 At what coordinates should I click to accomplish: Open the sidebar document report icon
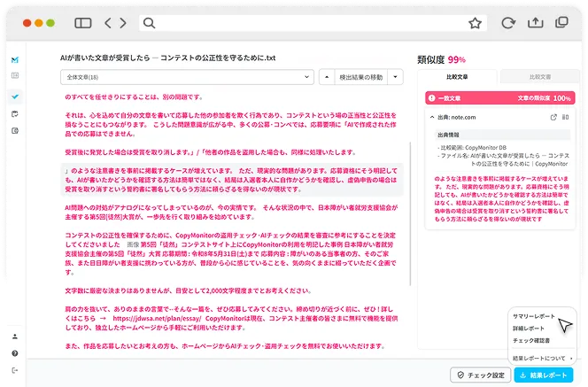pyautogui.click(x=15, y=131)
